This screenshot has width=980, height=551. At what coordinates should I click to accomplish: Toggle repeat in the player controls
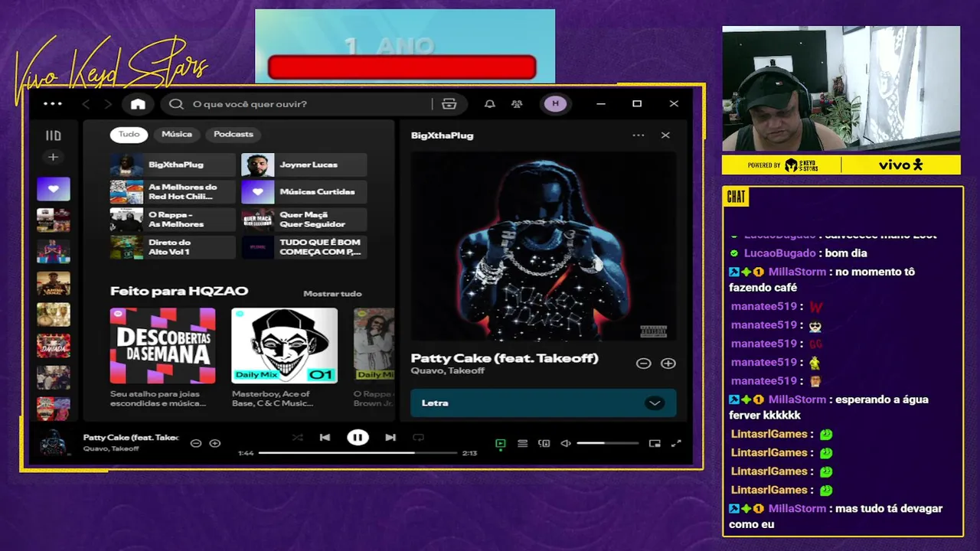click(x=418, y=438)
